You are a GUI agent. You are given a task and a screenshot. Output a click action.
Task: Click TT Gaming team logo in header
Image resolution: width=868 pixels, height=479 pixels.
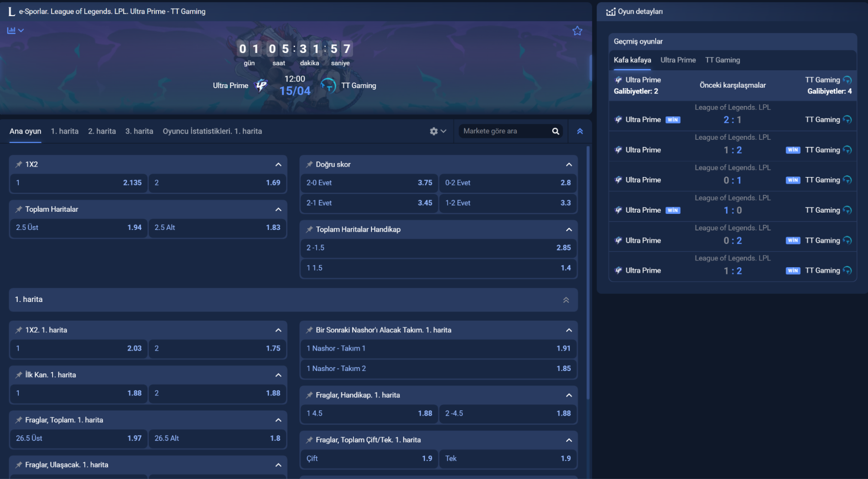click(328, 85)
